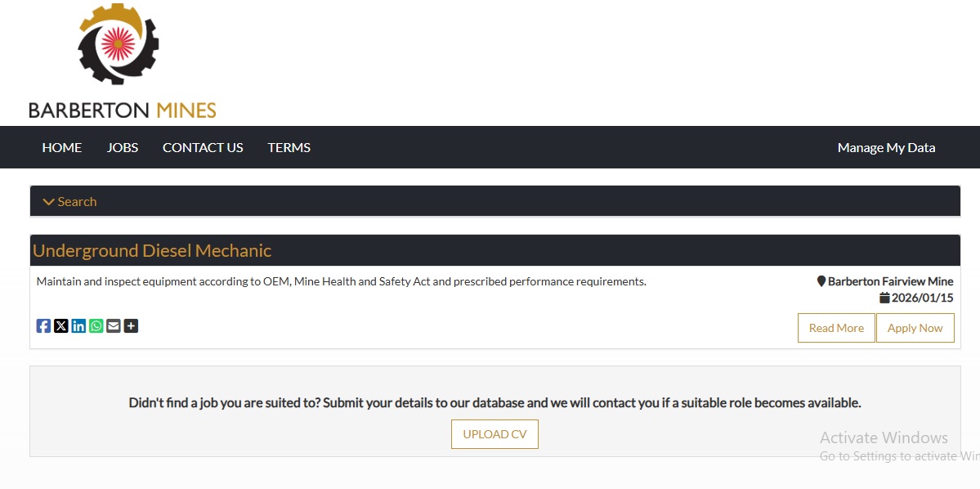Click the location pin icon

[821, 281]
